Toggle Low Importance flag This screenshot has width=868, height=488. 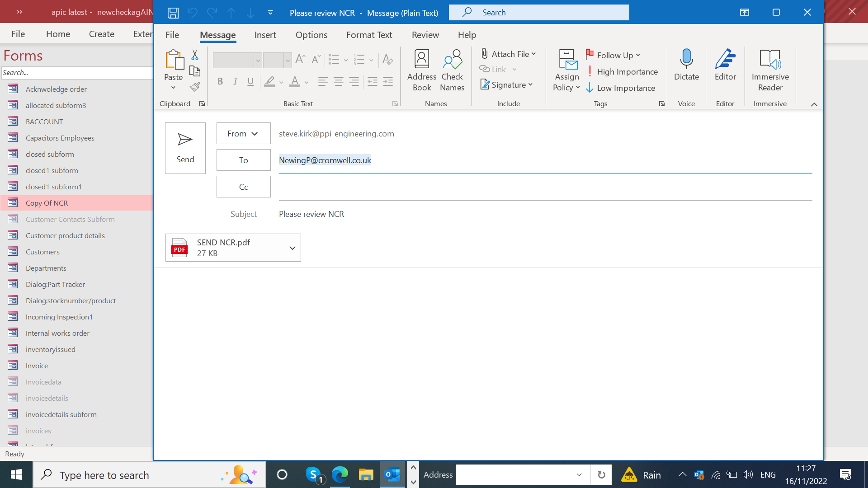point(621,88)
